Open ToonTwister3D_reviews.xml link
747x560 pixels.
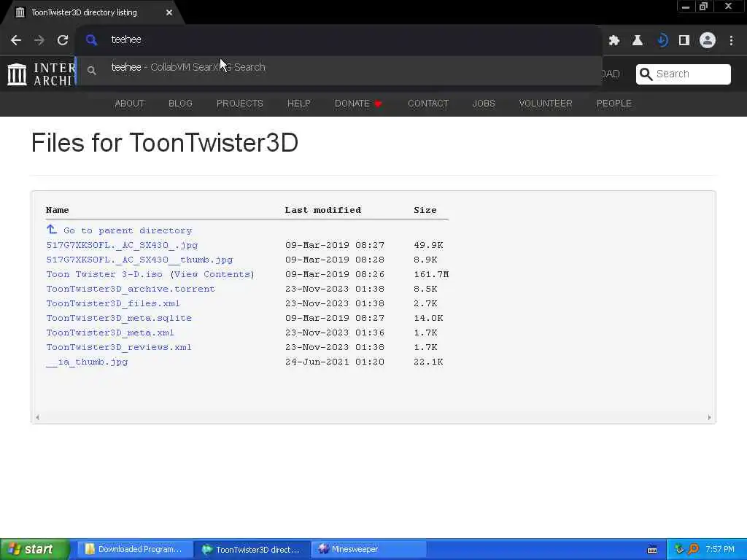(119, 347)
